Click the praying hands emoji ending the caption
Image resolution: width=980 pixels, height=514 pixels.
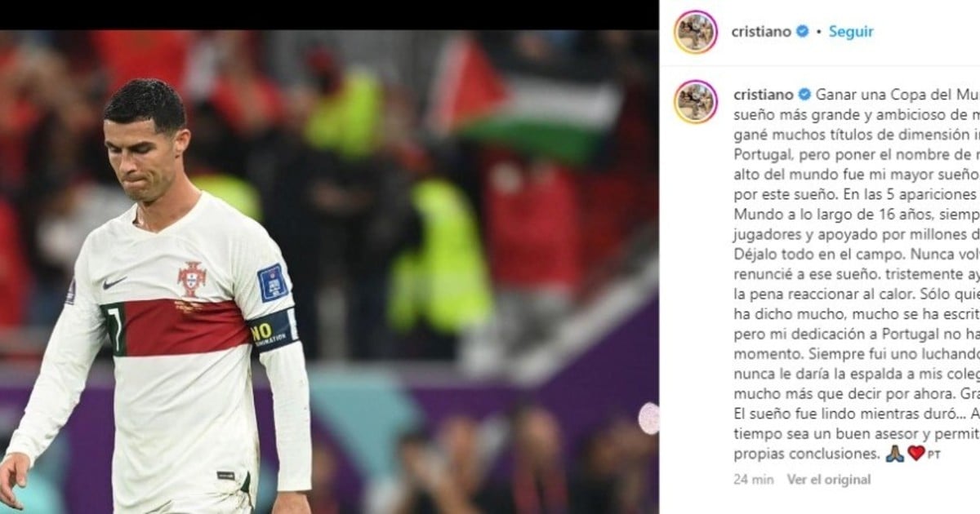tap(895, 453)
